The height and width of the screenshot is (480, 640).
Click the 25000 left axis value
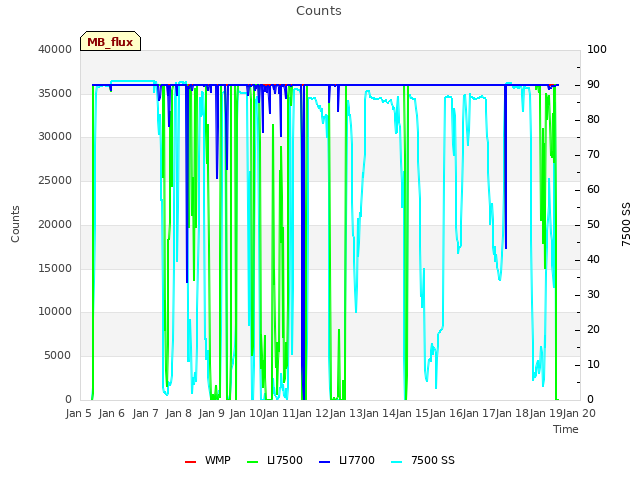point(55,181)
